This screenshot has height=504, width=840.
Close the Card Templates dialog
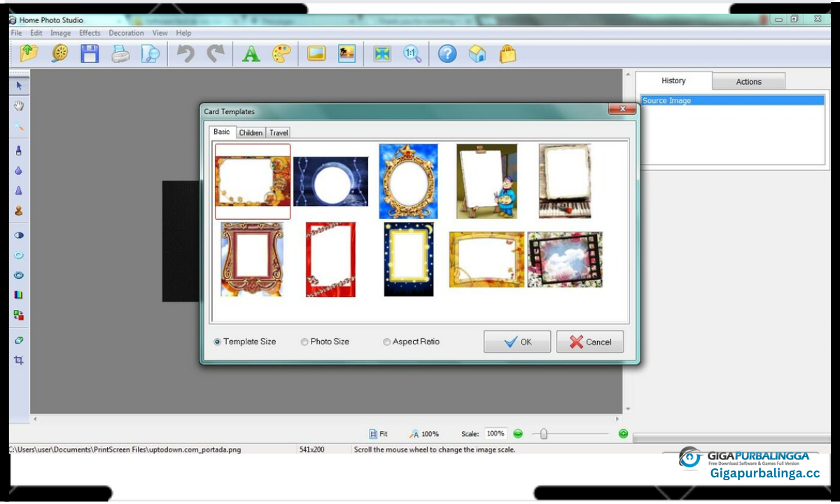click(x=622, y=108)
